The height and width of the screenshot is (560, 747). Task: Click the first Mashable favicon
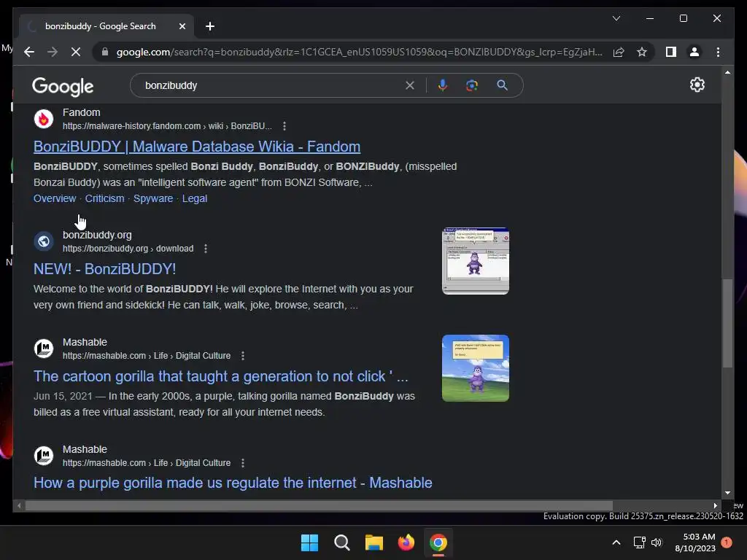point(43,349)
